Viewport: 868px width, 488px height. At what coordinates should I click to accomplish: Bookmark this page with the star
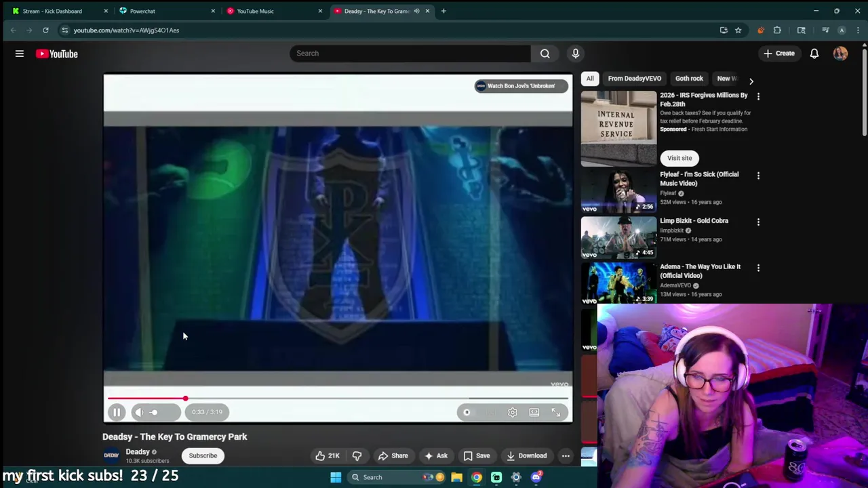click(x=738, y=30)
